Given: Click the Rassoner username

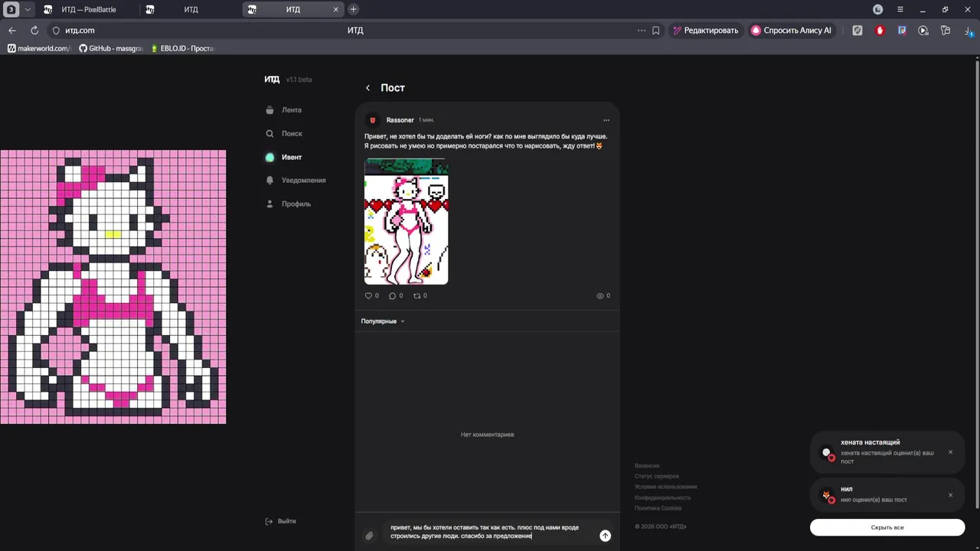Looking at the screenshot, I should coord(400,120).
